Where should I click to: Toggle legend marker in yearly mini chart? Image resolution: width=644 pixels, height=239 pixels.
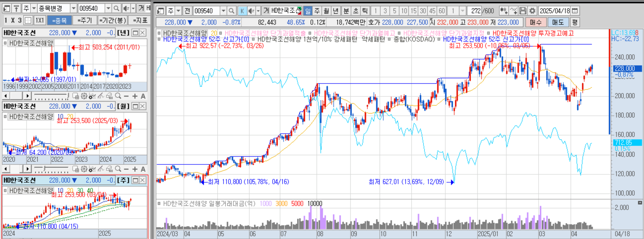pyautogui.click(x=5, y=43)
